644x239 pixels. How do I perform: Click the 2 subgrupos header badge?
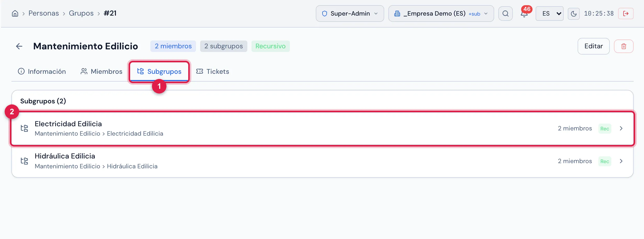point(223,46)
